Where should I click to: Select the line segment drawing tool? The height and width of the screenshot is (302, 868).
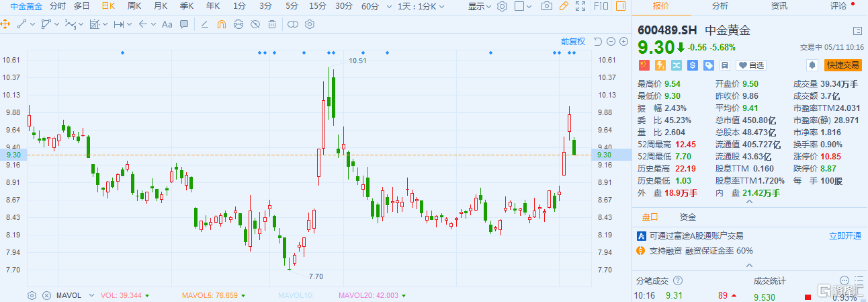[21, 24]
